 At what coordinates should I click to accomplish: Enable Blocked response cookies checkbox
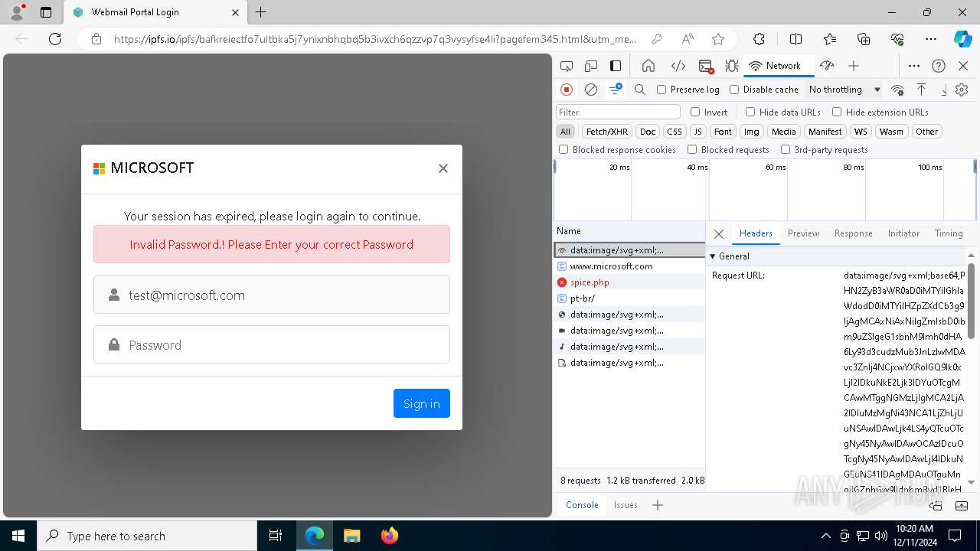coord(563,149)
